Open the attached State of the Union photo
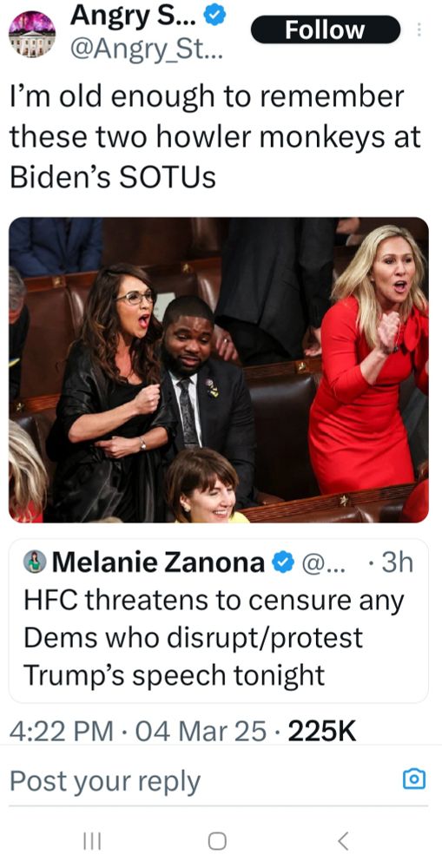The height and width of the screenshot is (868, 442). [219, 370]
